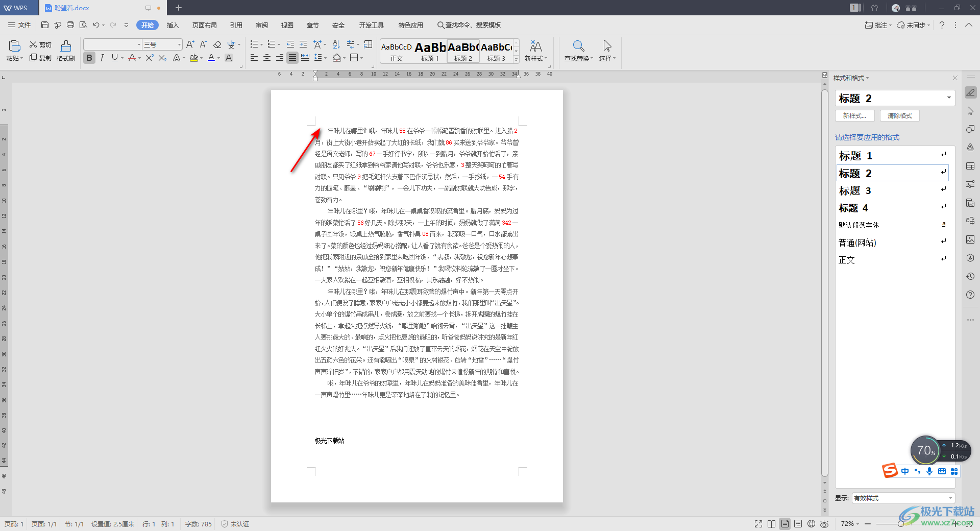This screenshot has height=531, width=980.
Task: Click the New Style (新样式) ribbon icon
Action: click(535, 51)
